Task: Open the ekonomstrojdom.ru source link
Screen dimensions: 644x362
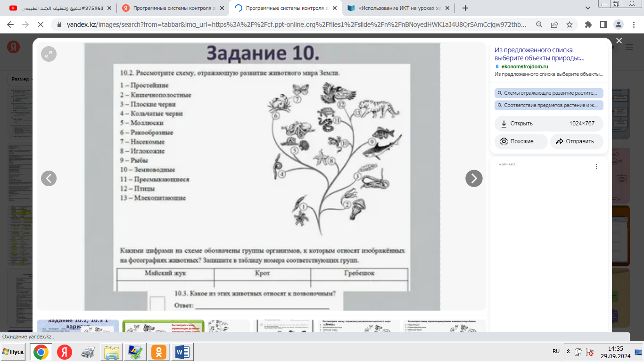Action: (x=524, y=66)
